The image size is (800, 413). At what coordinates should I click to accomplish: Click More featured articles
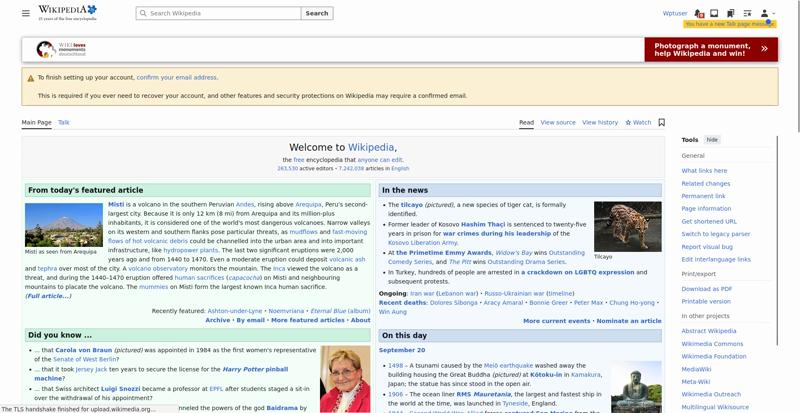[308, 320]
